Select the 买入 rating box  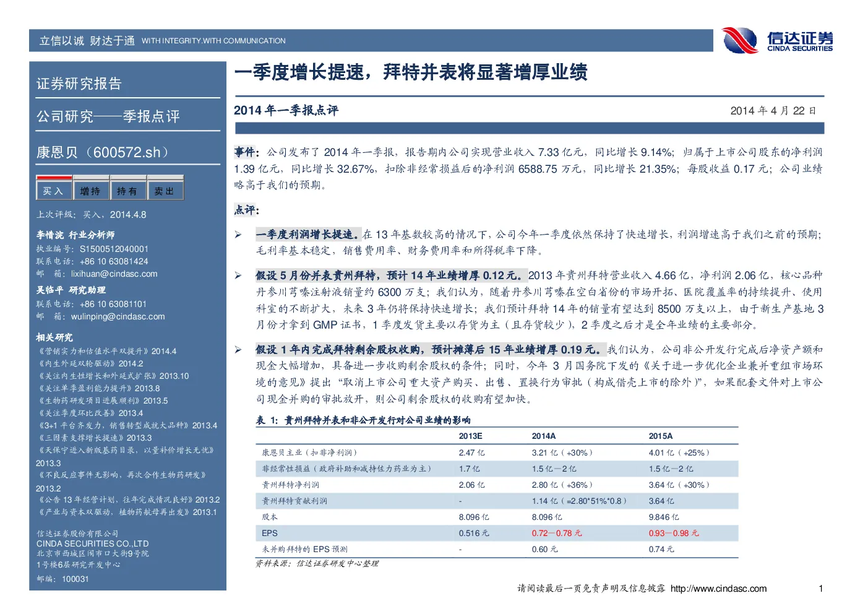pos(54,188)
